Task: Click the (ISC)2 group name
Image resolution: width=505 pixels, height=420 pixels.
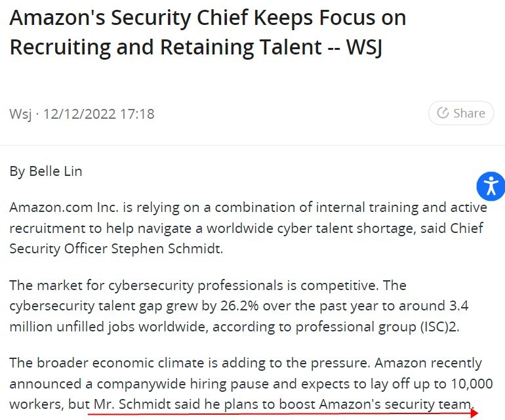Action: click(439, 327)
